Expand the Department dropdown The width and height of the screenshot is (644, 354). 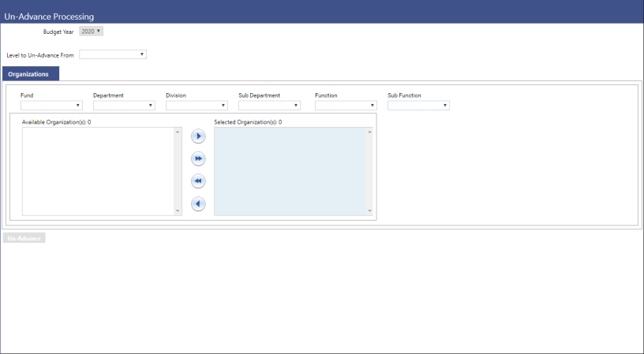[124, 105]
